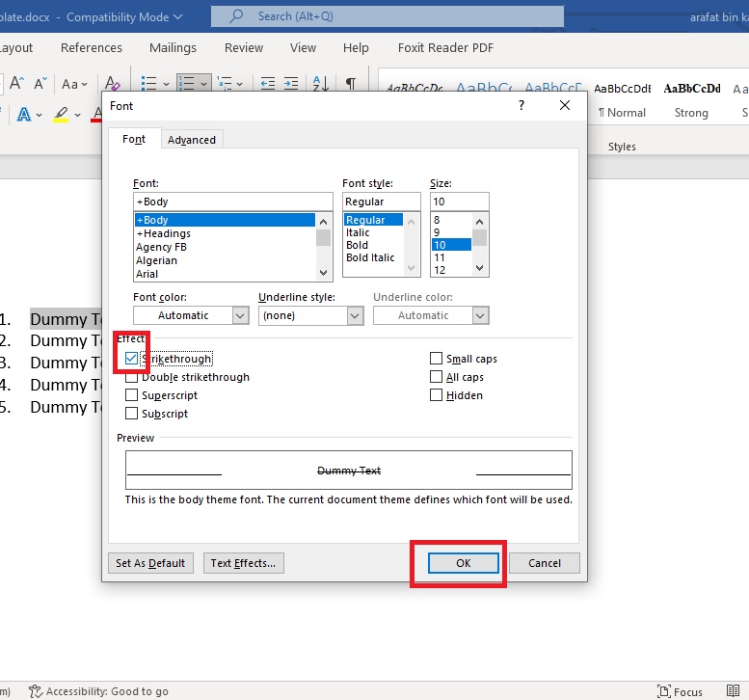The width and height of the screenshot is (749, 700).
Task: Click the size list scroll-up arrow
Action: point(480,221)
